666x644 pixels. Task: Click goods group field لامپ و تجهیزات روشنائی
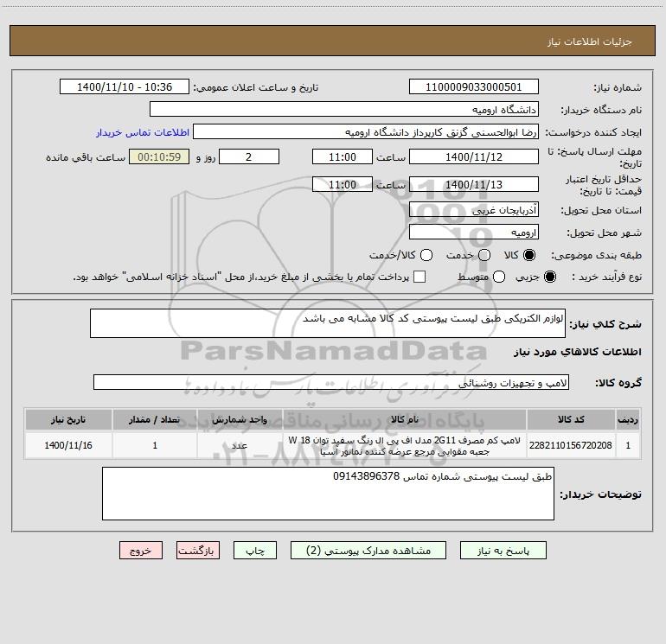pos(331,382)
